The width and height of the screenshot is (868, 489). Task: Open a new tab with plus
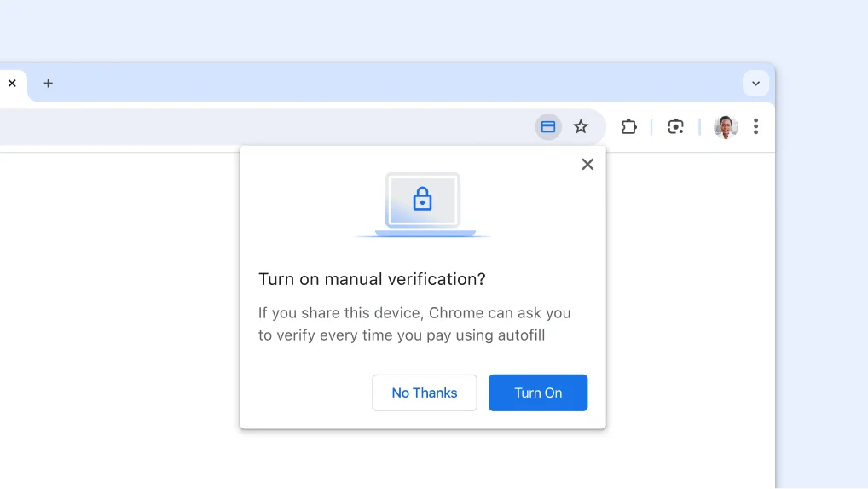tap(48, 83)
